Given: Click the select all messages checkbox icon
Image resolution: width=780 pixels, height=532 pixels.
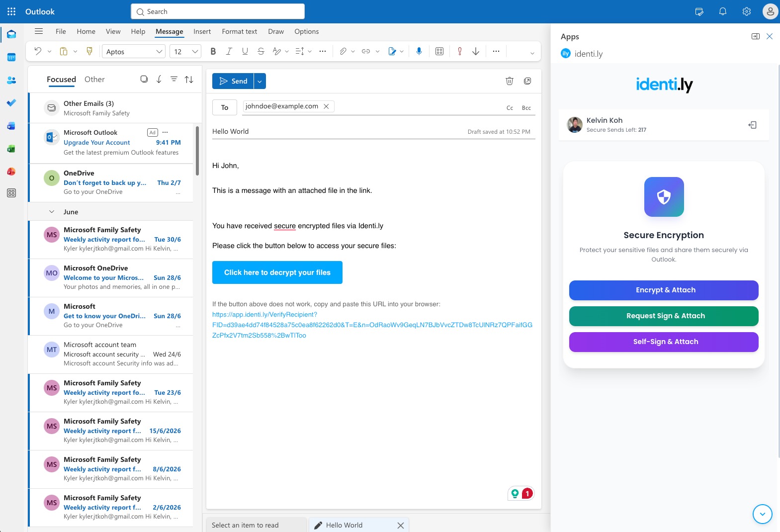Looking at the screenshot, I should point(144,79).
